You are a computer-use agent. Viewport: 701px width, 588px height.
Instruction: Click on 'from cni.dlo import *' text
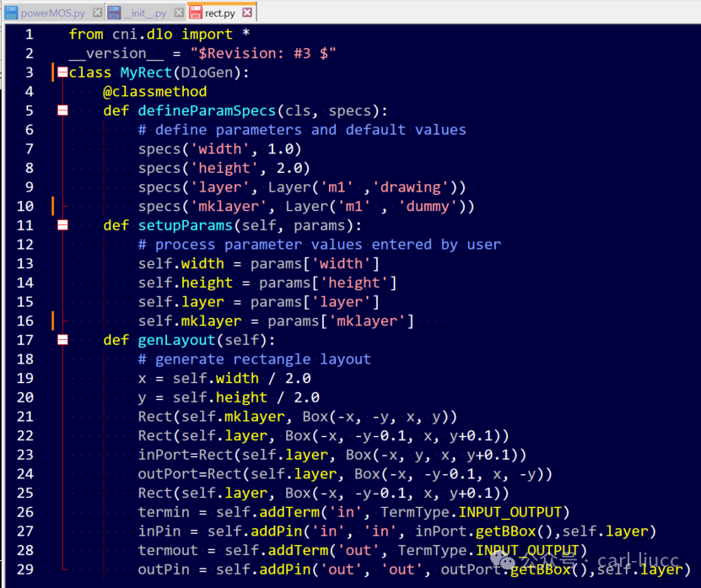click(x=159, y=35)
